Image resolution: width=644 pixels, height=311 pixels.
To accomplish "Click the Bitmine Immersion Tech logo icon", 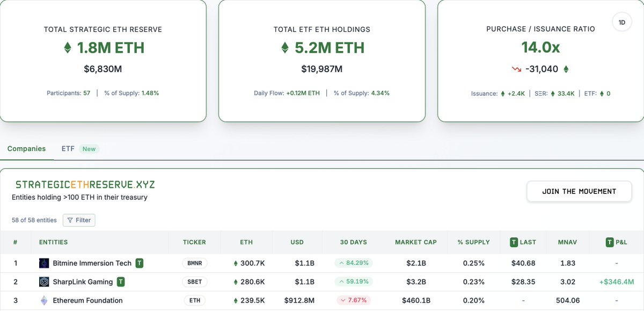I will point(44,263).
